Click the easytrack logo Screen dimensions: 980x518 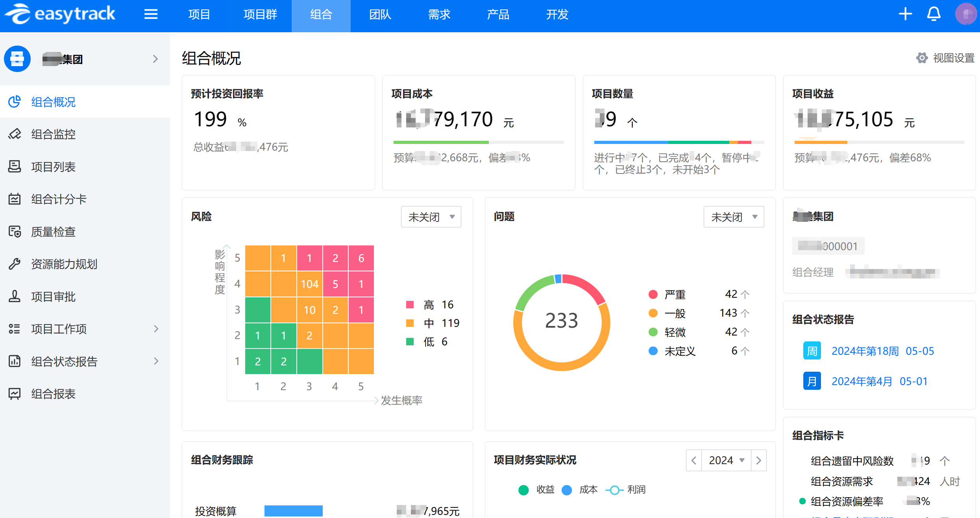coord(60,14)
